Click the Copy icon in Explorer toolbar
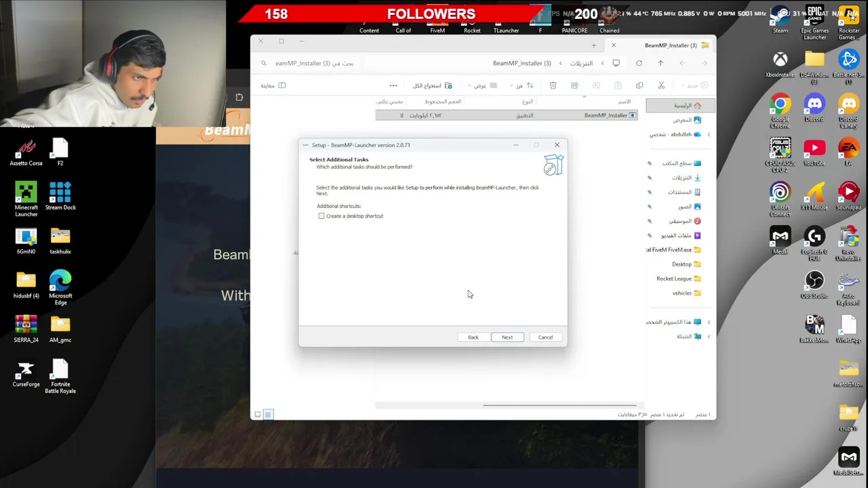 tap(639, 85)
